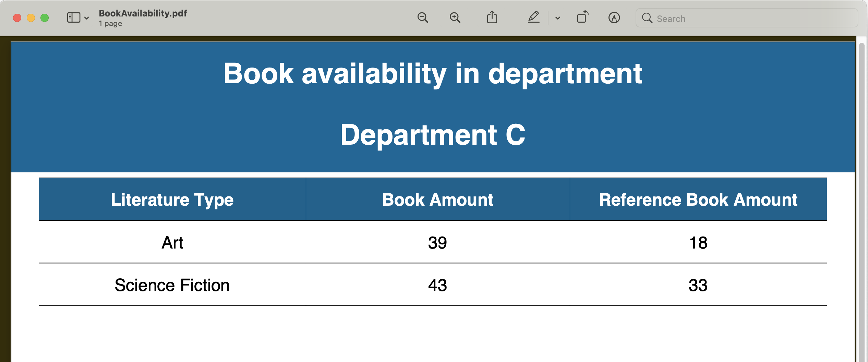Rotate the page with the rotate icon
This screenshot has width=868, height=362.
[582, 17]
